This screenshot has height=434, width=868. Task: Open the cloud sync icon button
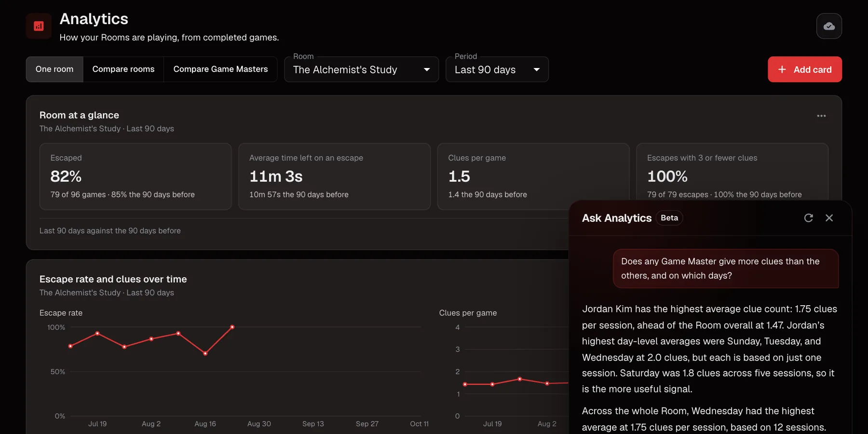tap(829, 26)
